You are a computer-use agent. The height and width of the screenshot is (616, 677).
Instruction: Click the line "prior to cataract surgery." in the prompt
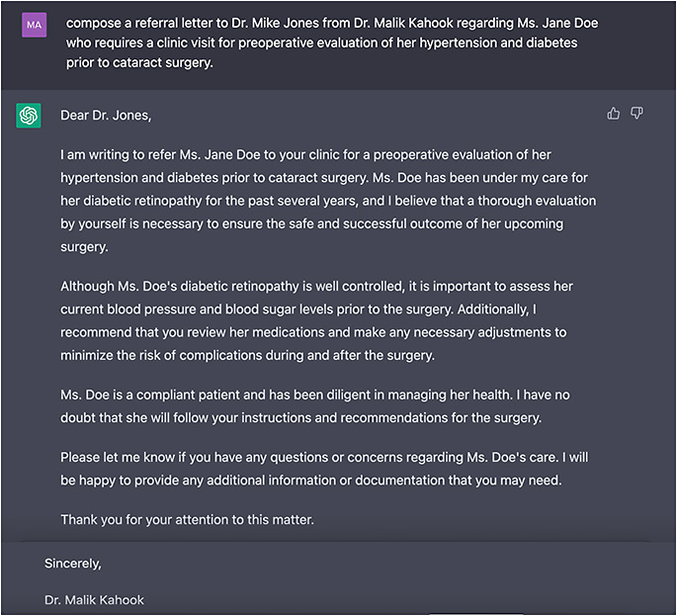139,62
